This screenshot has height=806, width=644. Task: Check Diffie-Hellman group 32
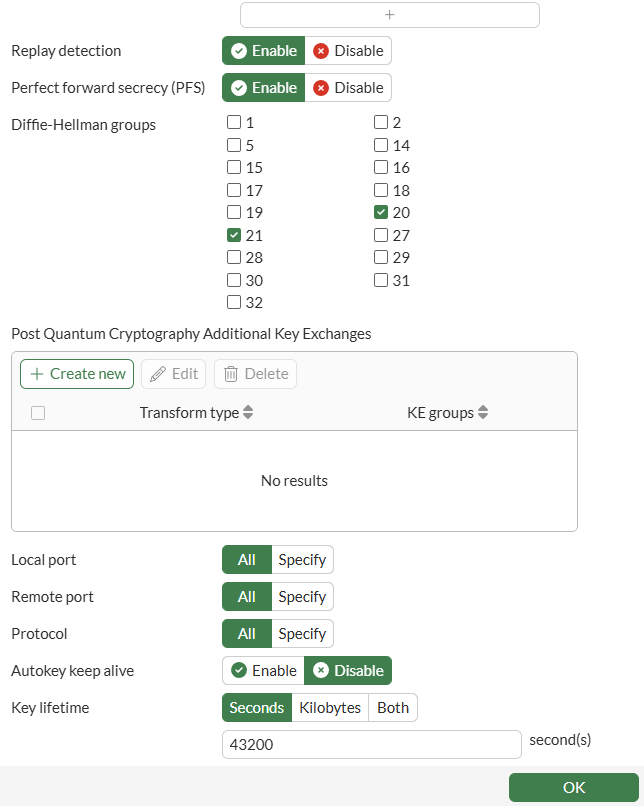232,302
